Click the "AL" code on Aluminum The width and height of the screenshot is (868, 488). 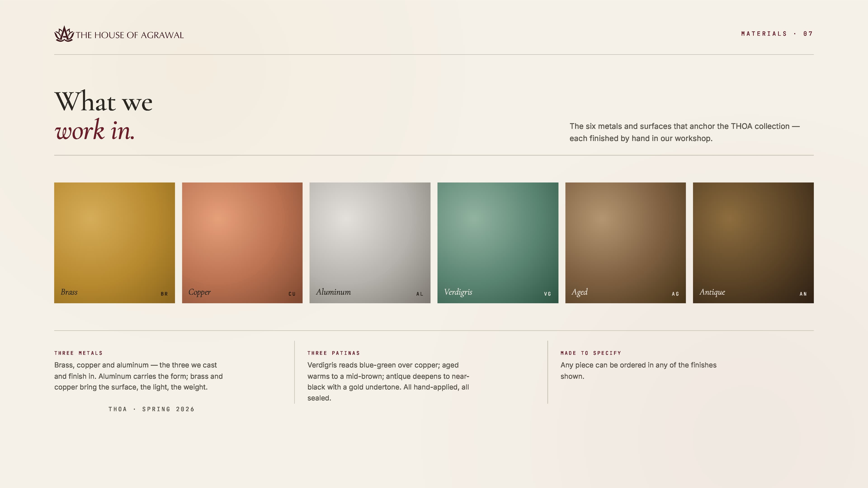tap(420, 294)
